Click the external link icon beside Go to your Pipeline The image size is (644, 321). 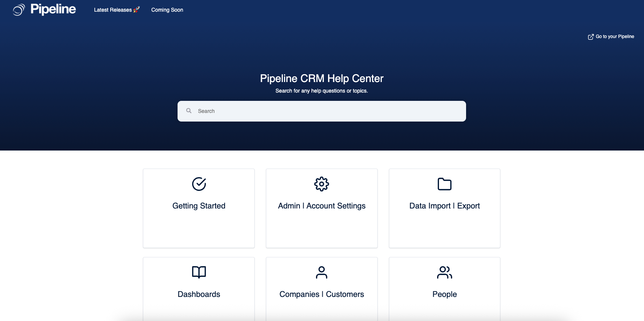click(x=591, y=37)
